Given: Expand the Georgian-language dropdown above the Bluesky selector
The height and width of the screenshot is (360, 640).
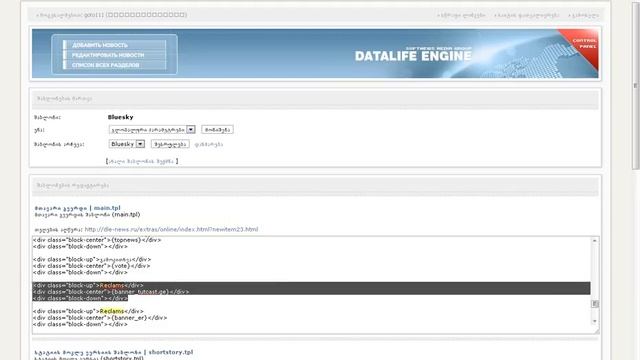Looking at the screenshot, I should click(152, 130).
